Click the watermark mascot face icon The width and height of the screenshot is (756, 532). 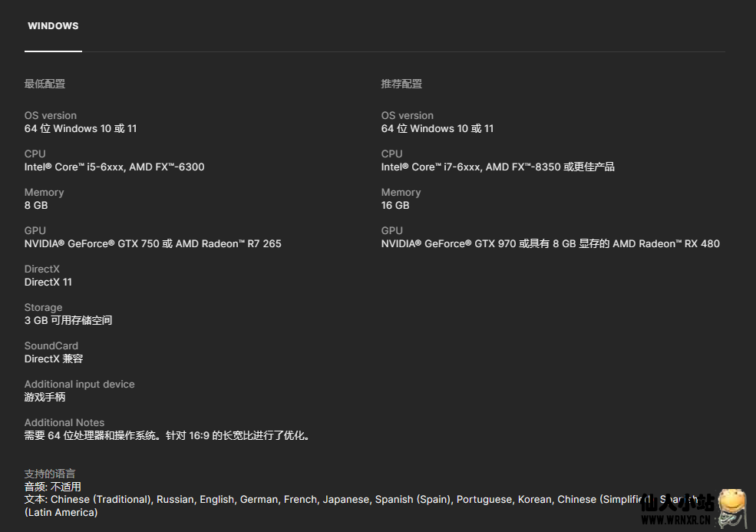click(x=733, y=507)
